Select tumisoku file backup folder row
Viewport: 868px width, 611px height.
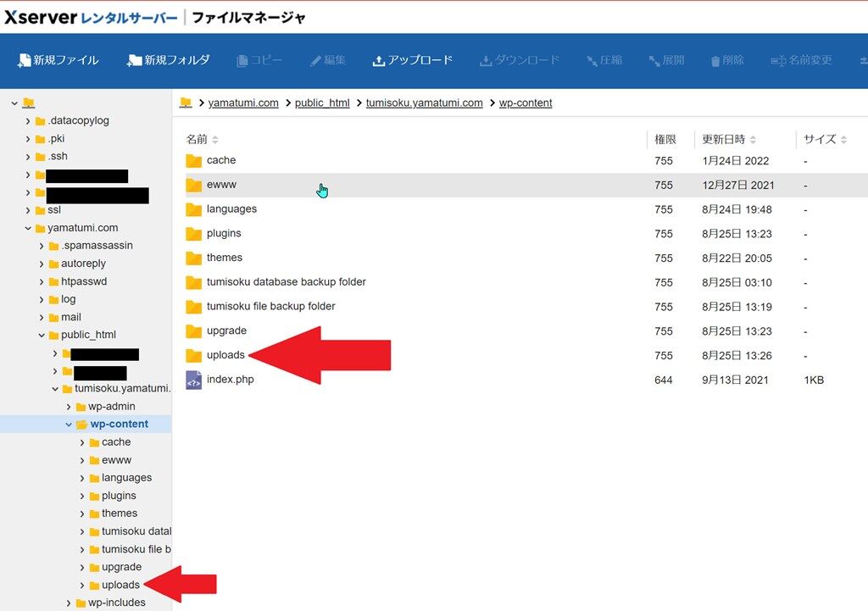point(526,307)
